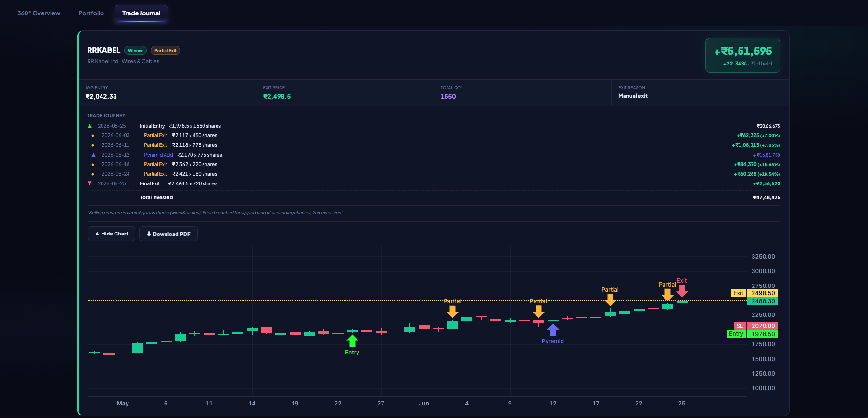Click the Partial marker near June 11
Image resolution: width=868 pixels, height=418 pixels.
(538, 312)
